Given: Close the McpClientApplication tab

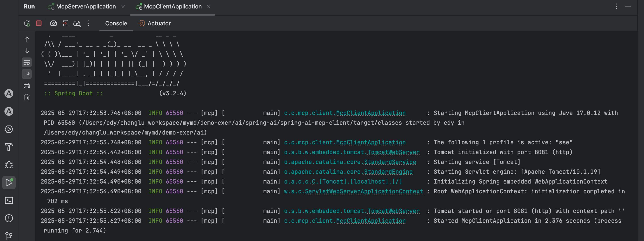Looking at the screenshot, I should (209, 7).
